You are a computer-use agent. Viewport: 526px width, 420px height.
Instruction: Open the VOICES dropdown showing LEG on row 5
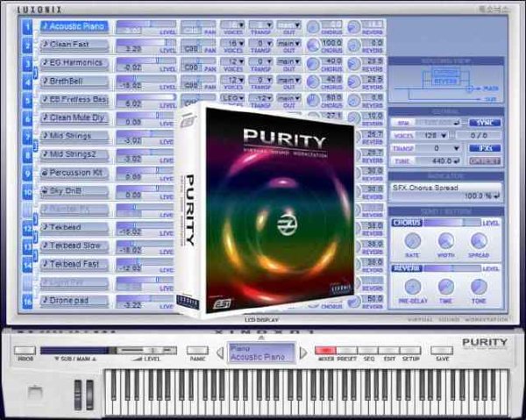[x=232, y=98]
